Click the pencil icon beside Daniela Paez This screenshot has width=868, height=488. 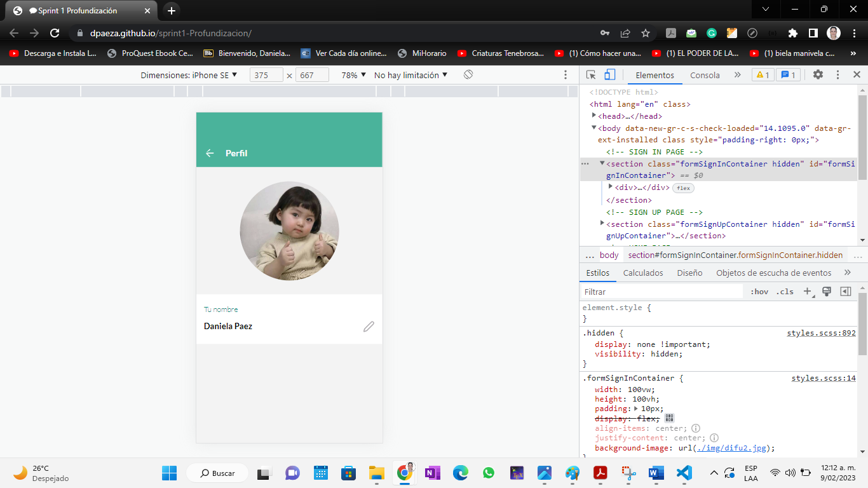coord(369,327)
